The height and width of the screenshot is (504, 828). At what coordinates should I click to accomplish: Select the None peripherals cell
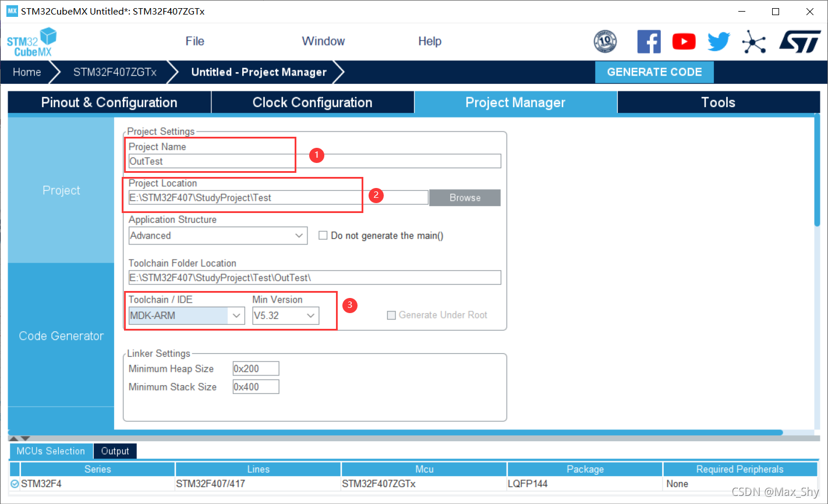(x=740, y=484)
